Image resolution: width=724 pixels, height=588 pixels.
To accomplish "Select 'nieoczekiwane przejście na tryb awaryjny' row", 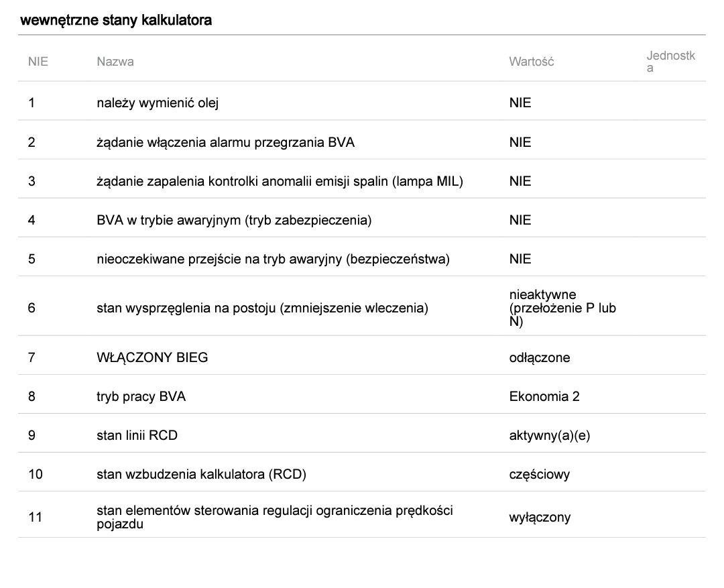I will [x=273, y=259].
